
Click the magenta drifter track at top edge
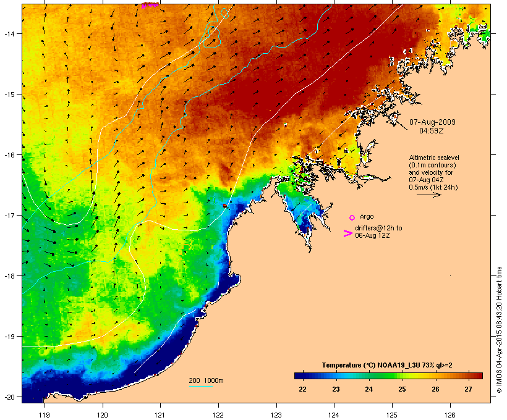[151, 4]
